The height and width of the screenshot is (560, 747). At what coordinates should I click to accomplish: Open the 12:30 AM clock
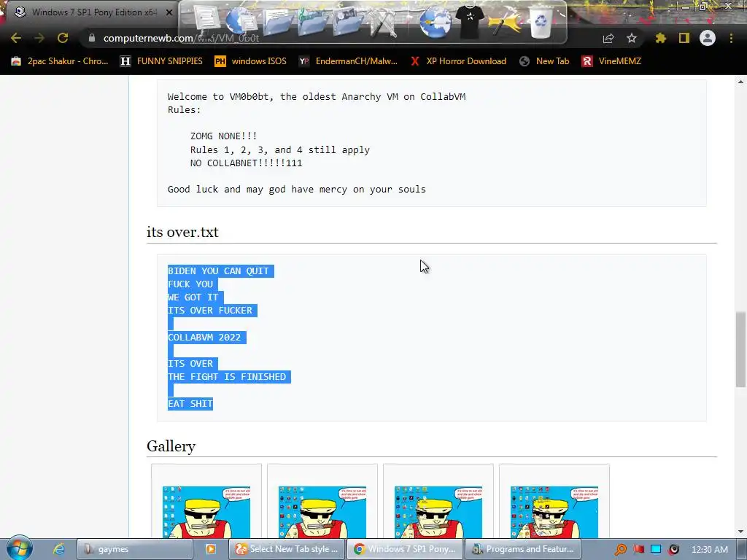[709, 550]
